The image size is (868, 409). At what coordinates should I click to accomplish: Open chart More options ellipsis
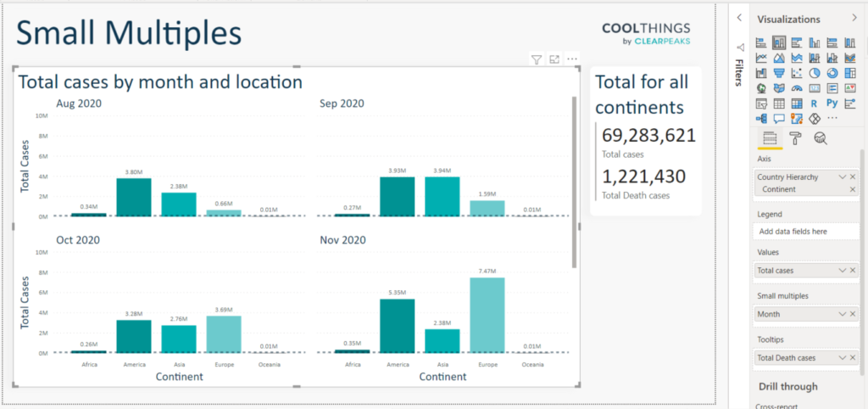[x=572, y=59]
